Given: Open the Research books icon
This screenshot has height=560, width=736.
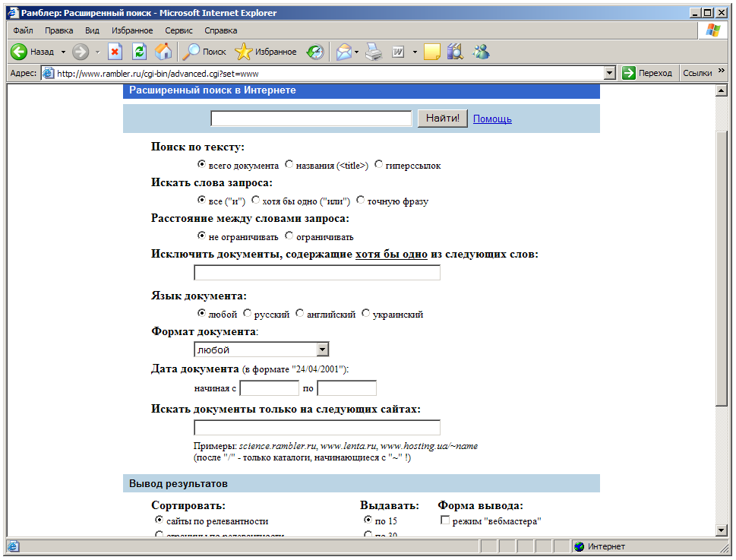Looking at the screenshot, I should click(x=455, y=52).
